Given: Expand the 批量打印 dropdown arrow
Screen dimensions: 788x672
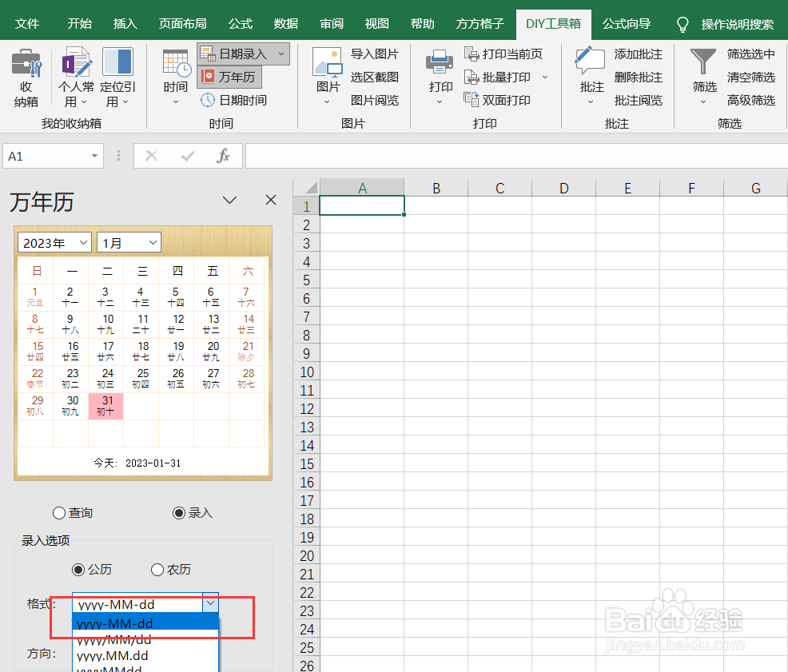Looking at the screenshot, I should tap(545, 78).
